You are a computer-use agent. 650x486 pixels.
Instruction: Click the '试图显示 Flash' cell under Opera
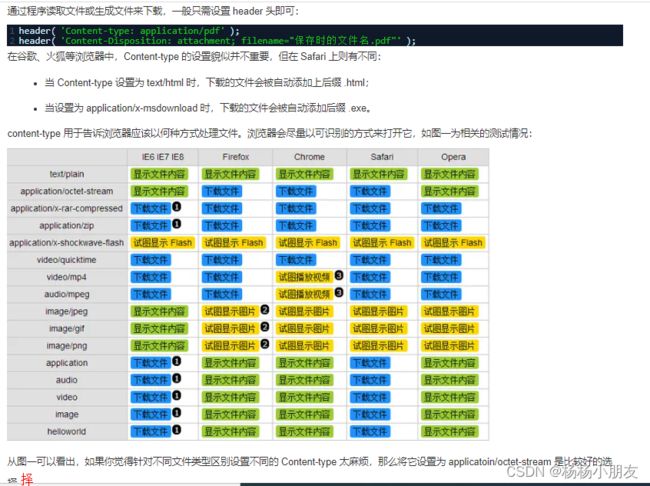click(x=453, y=243)
